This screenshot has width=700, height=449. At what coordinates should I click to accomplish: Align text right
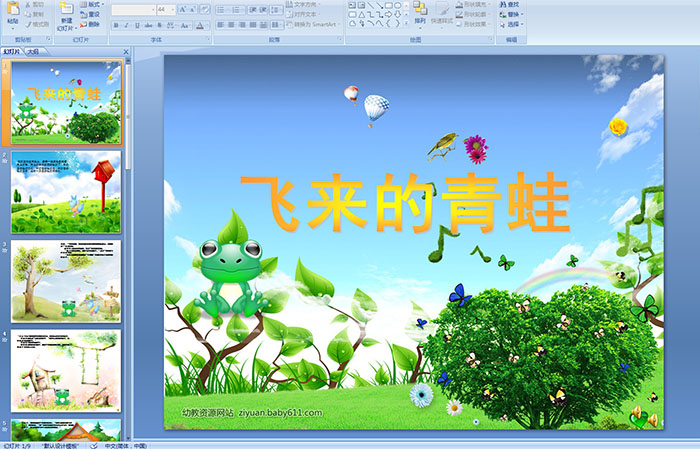click(242, 25)
